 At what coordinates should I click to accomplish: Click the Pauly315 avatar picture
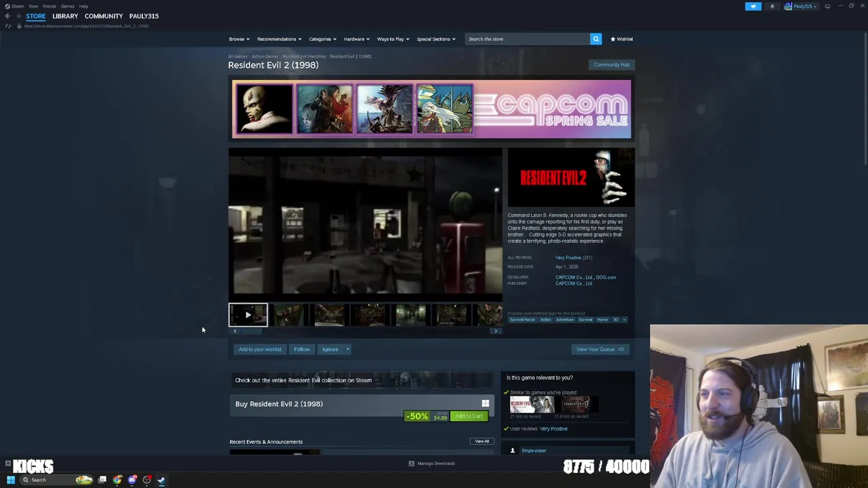(x=788, y=6)
